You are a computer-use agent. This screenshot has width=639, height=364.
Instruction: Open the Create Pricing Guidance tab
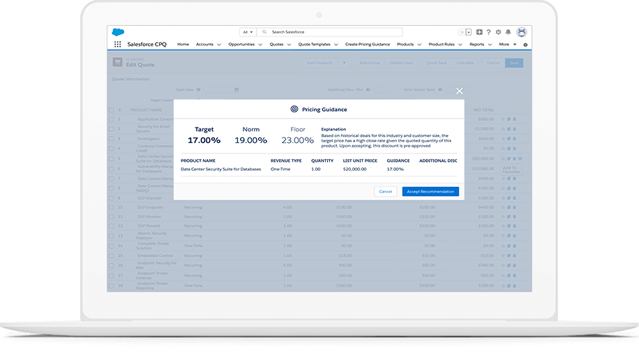tap(367, 45)
